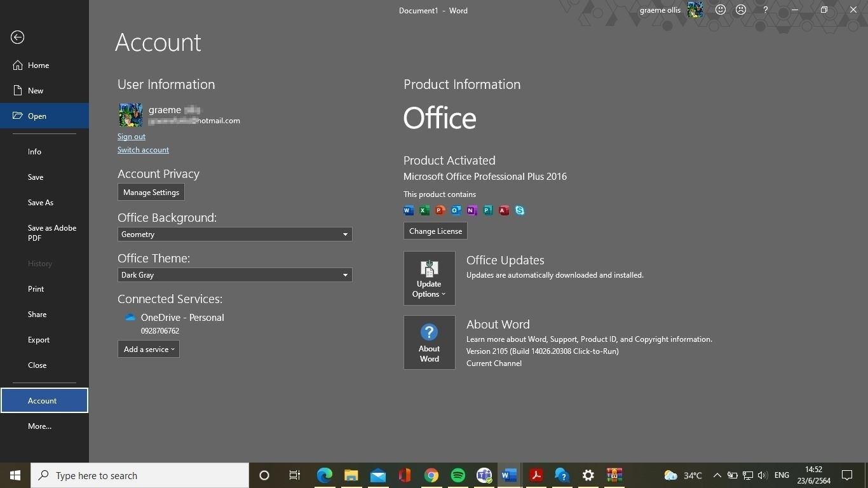Open Task View on the taskbar
The height and width of the screenshot is (488, 868).
coord(295,475)
